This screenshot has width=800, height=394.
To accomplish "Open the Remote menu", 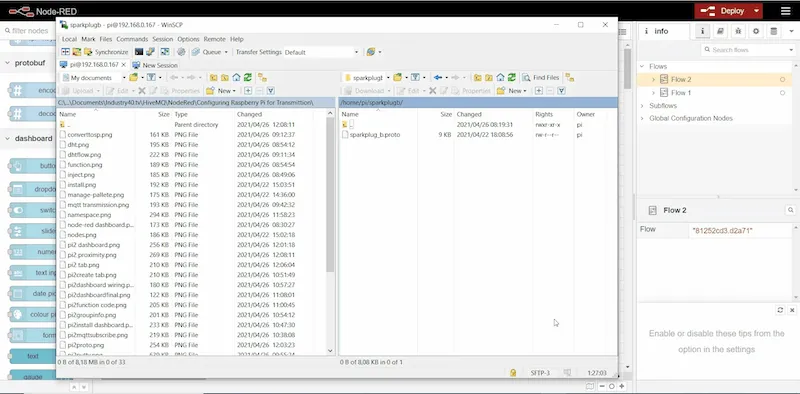I will click(x=214, y=39).
